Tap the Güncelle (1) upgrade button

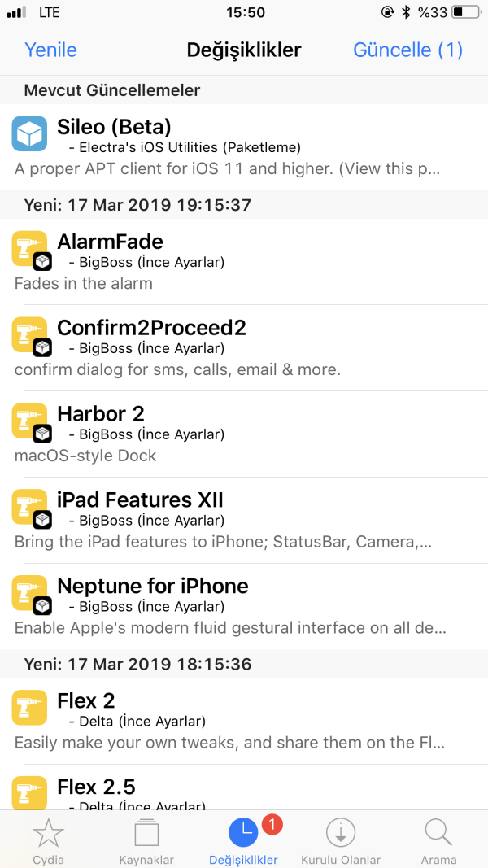(x=407, y=50)
